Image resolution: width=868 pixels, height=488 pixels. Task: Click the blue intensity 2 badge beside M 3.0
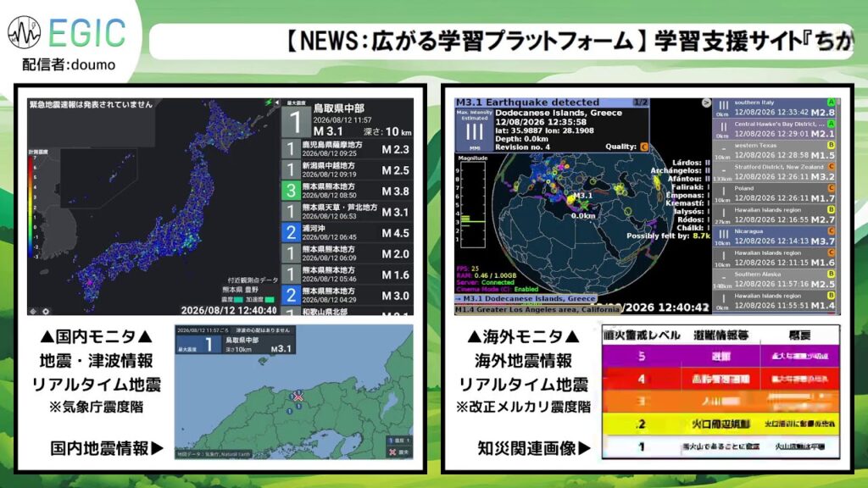coord(291,296)
